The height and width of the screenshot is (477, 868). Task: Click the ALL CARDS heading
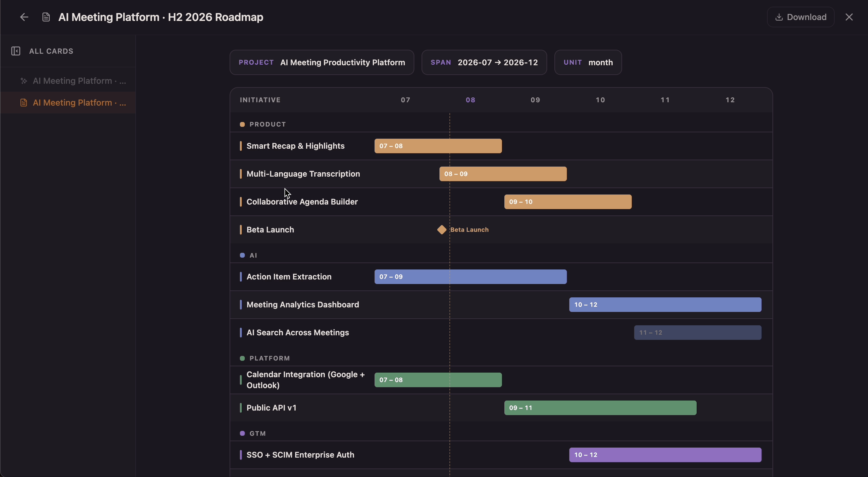[51, 51]
